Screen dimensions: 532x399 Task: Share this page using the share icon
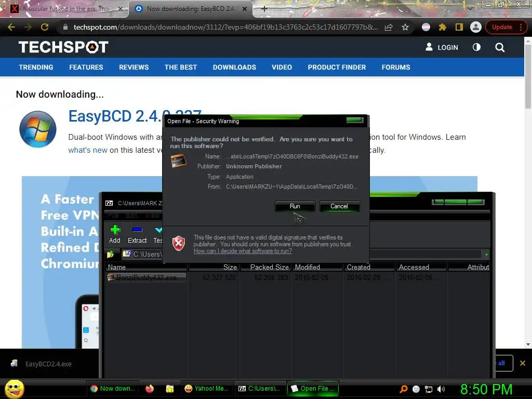(389, 27)
